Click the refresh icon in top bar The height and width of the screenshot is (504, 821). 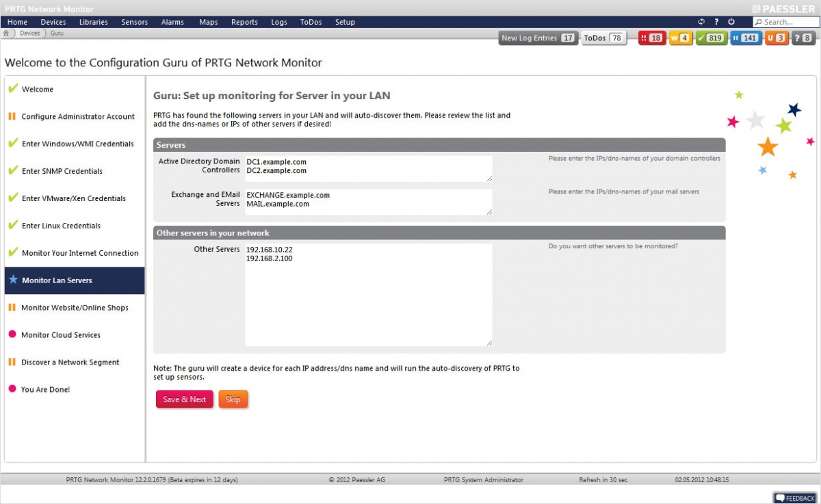(x=701, y=22)
